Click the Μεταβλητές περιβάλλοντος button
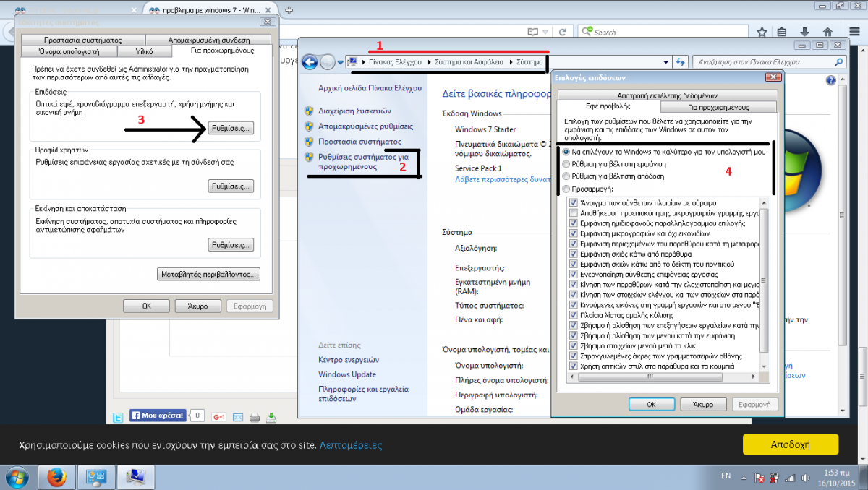The height and width of the screenshot is (490, 868). click(208, 275)
